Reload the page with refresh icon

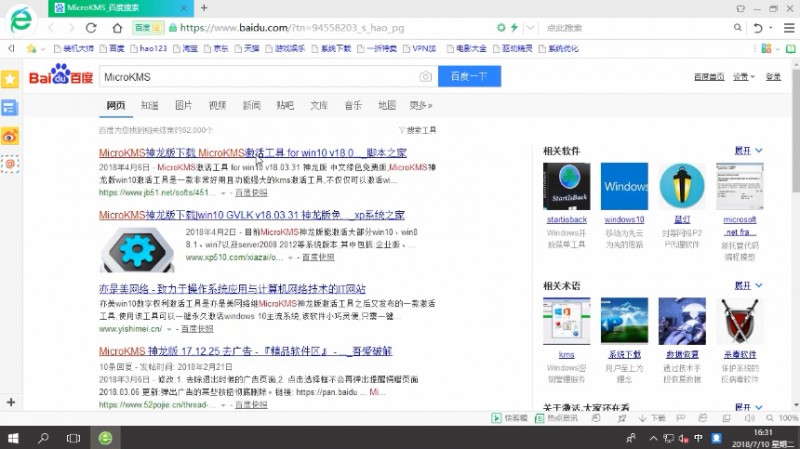click(91, 28)
